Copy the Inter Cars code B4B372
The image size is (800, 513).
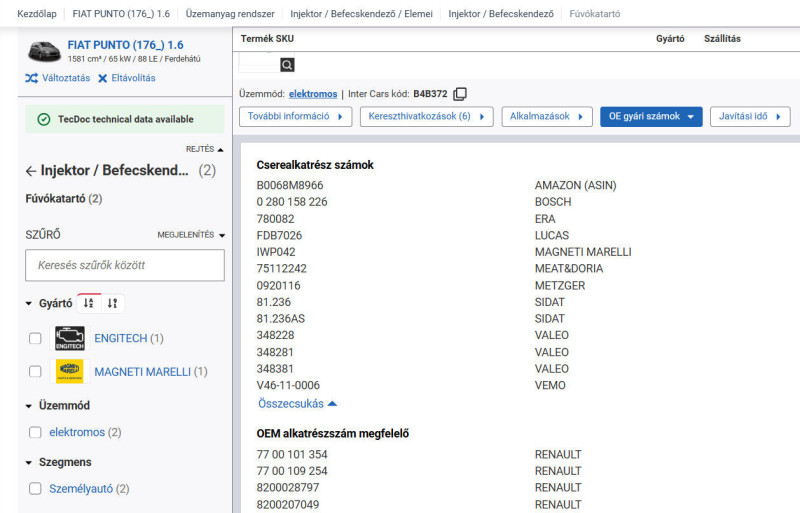coord(460,94)
